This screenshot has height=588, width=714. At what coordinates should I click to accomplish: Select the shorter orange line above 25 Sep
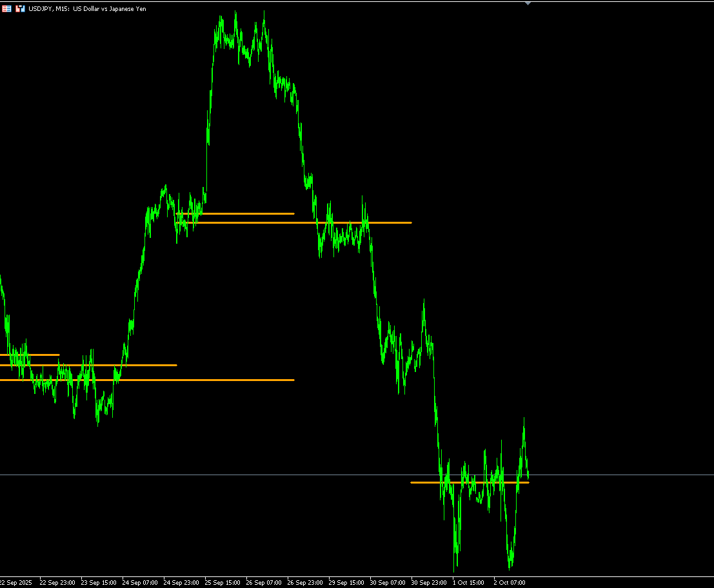235,213
